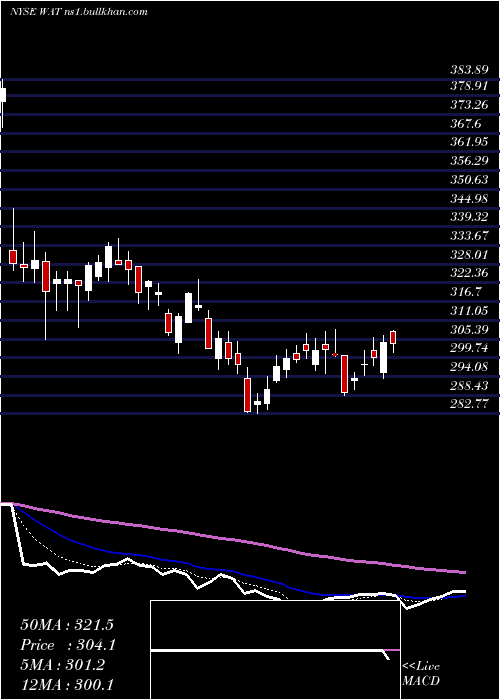Click inside the MACD box
500x700 pixels.
click(x=275, y=650)
